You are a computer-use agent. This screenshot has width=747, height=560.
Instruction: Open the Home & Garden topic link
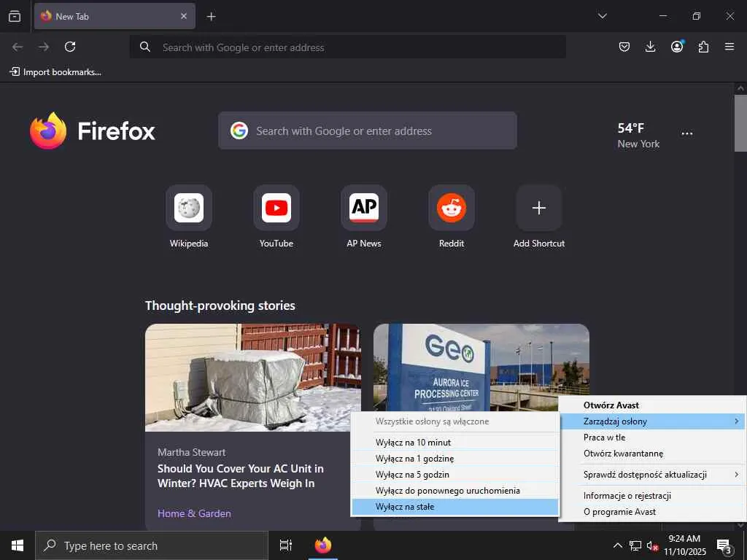(x=194, y=513)
